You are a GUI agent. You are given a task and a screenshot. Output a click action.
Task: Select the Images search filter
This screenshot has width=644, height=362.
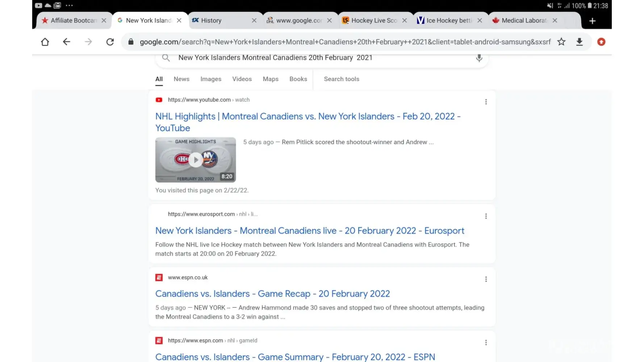point(211,79)
